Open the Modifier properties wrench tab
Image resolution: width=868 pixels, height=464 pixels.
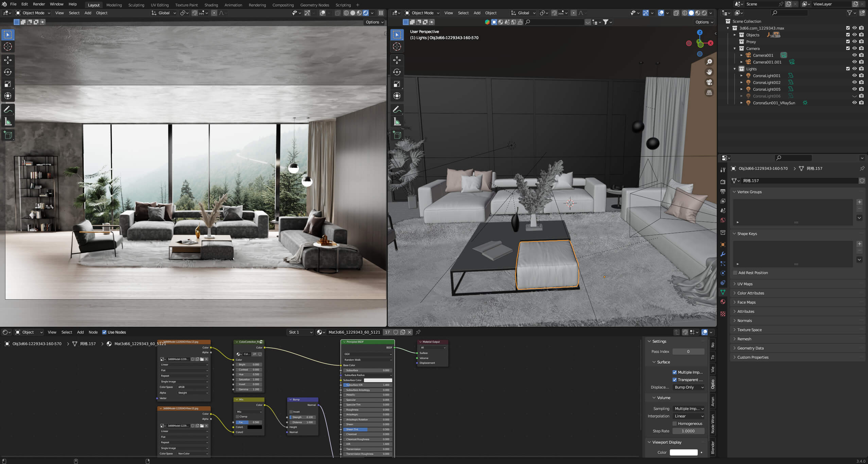[x=723, y=254]
